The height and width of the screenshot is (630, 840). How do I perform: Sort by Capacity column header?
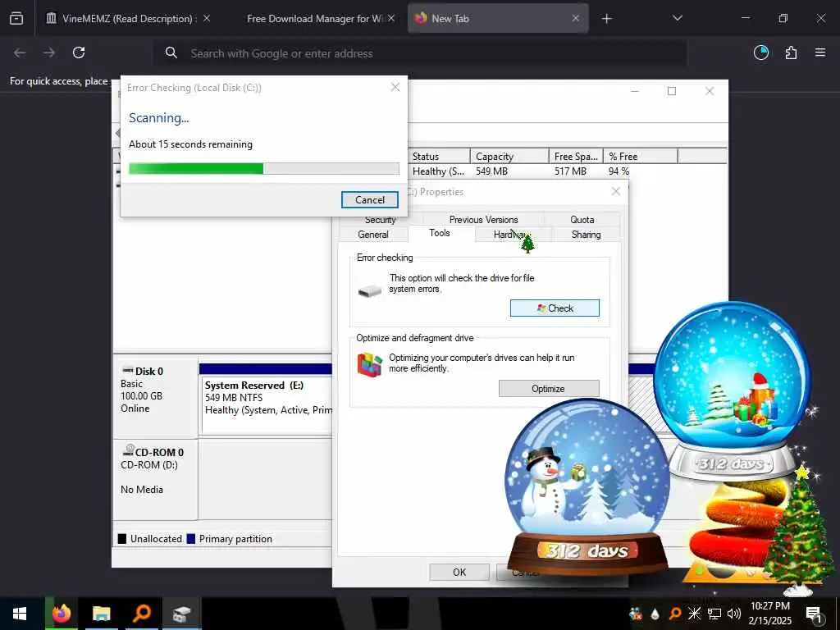point(509,157)
